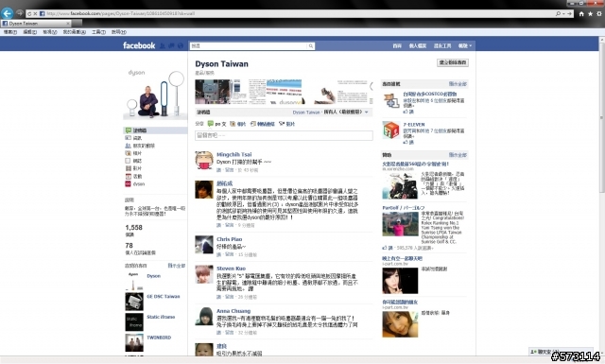The height and width of the screenshot is (364, 605).
Task: Open the Tools menu in menu bar
Action: (98, 32)
